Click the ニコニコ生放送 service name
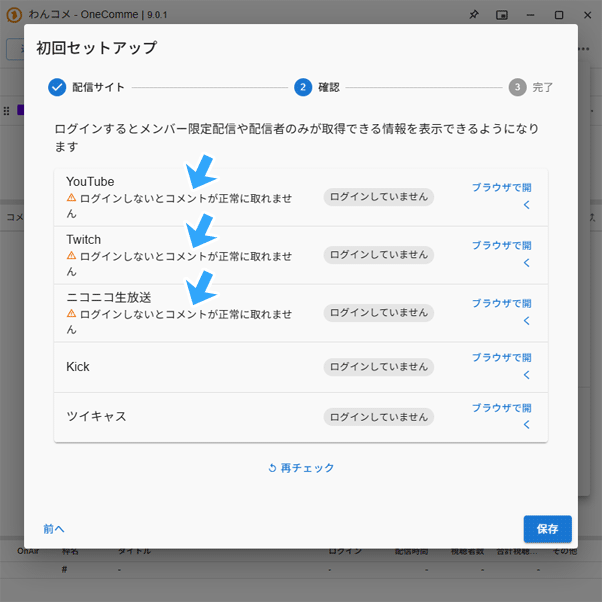This screenshot has height=602, width=602. [x=109, y=297]
